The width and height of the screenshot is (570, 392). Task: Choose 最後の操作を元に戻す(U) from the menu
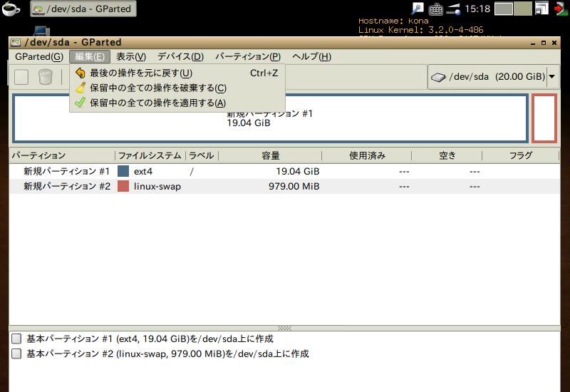pos(177,73)
